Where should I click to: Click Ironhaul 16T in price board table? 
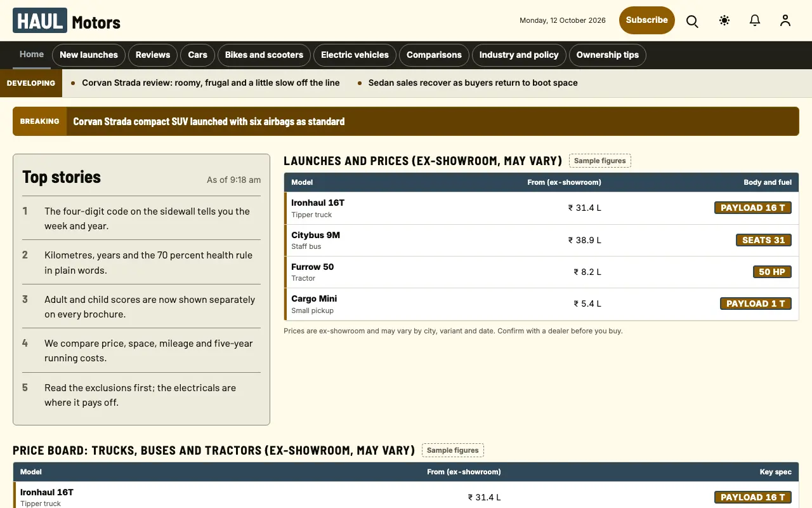pyautogui.click(x=47, y=492)
